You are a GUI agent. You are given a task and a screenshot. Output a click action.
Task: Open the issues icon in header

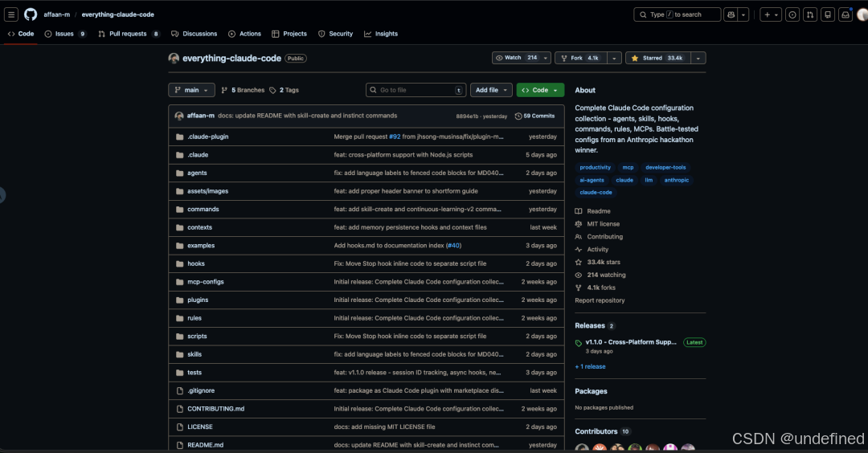coord(792,14)
